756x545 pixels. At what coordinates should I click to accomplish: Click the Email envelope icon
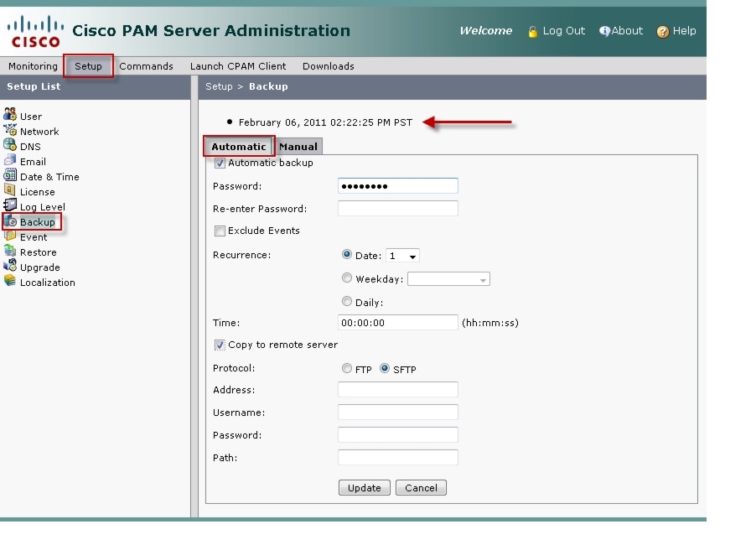(10, 159)
